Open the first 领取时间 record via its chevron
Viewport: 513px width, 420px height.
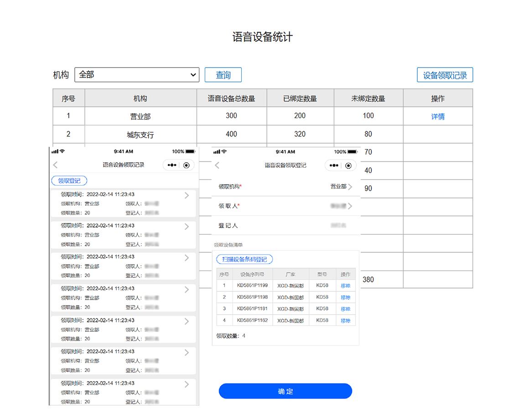(186, 196)
